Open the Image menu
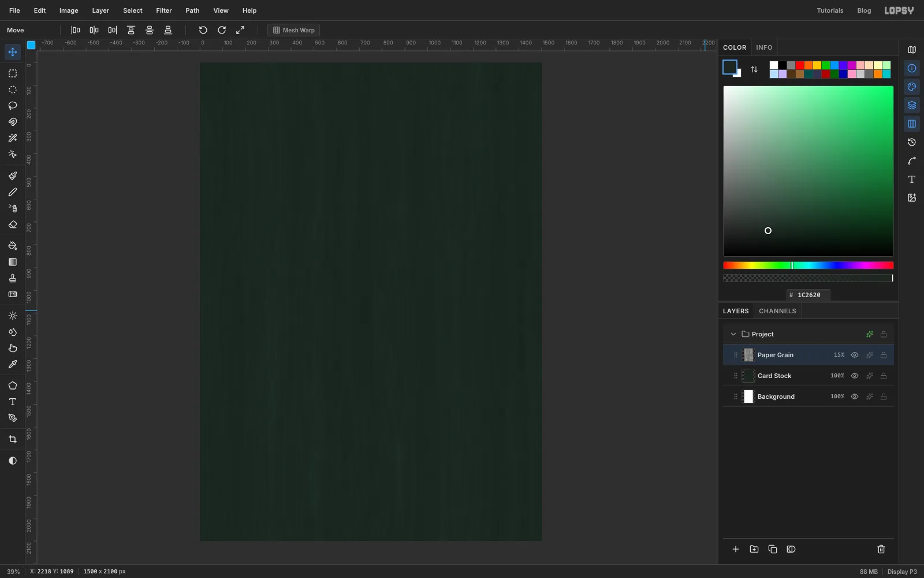This screenshot has height=578, width=924. click(x=69, y=10)
